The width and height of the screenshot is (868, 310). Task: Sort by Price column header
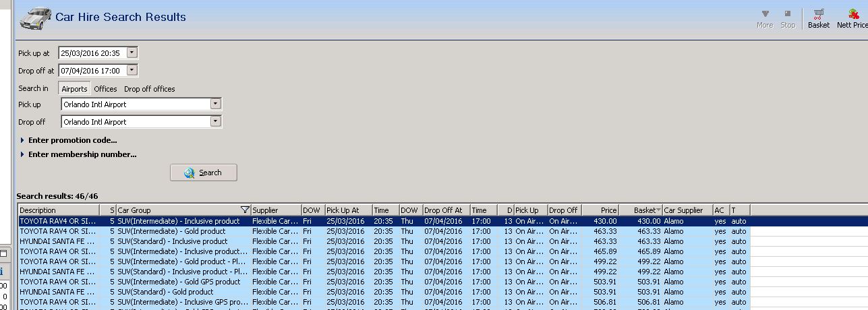pos(600,210)
